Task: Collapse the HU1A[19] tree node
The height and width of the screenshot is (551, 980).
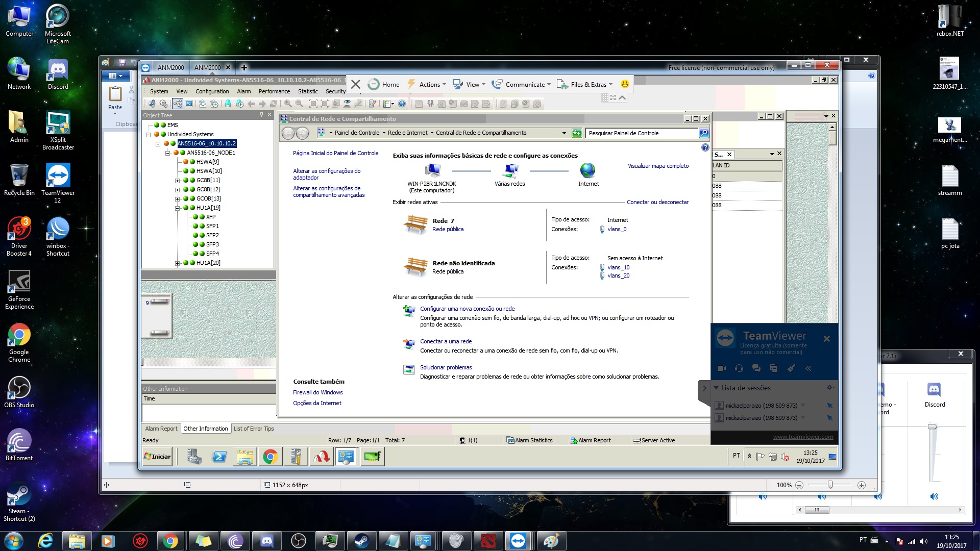Action: [x=177, y=208]
